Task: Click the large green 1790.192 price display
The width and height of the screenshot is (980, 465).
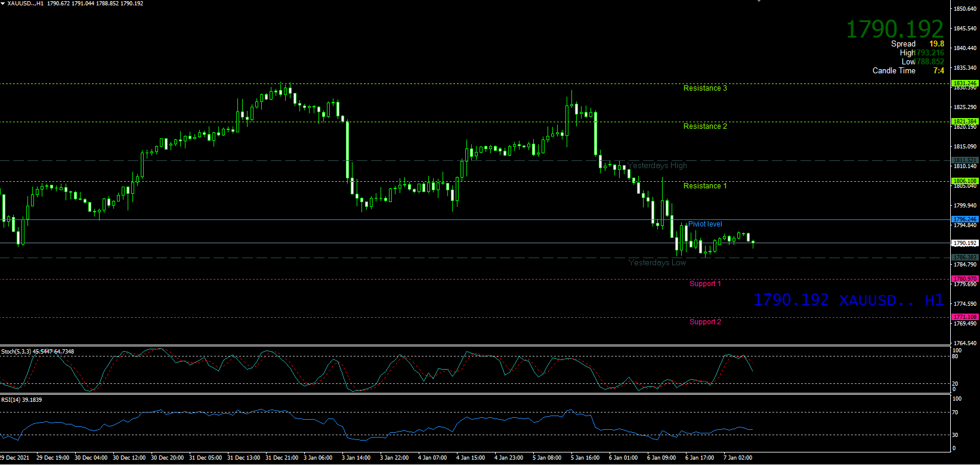Action: click(x=895, y=29)
